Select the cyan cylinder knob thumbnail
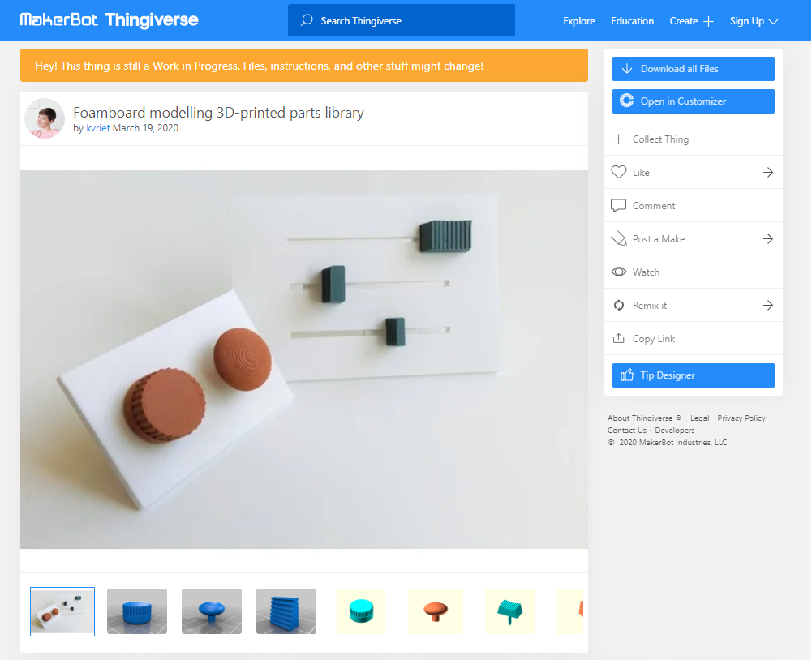The width and height of the screenshot is (812, 660). tap(361, 611)
